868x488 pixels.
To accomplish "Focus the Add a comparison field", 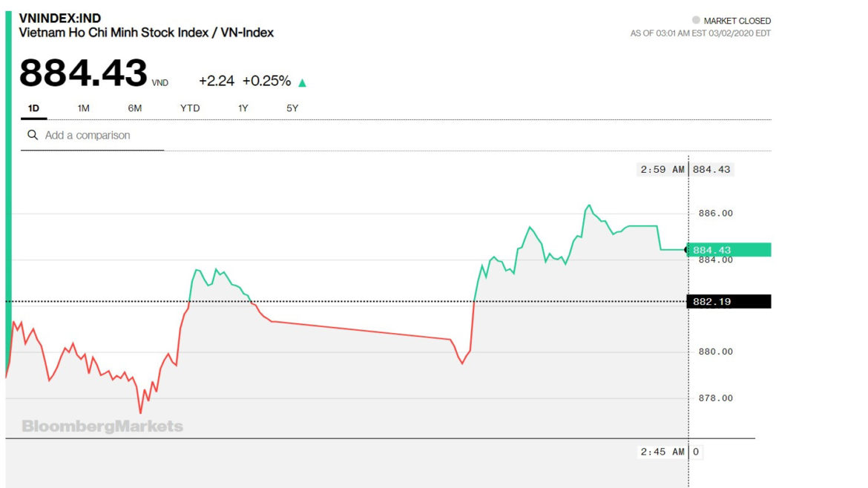I will click(x=96, y=135).
